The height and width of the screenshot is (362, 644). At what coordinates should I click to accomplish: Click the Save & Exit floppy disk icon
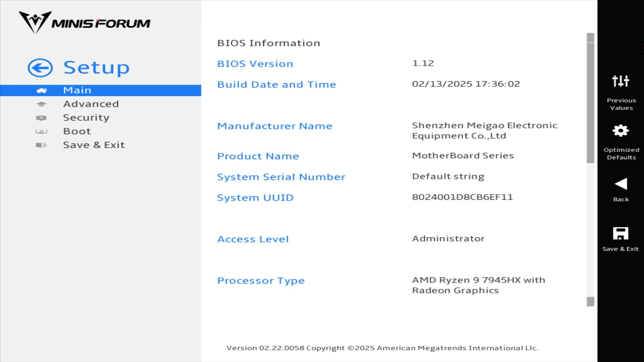coord(621,233)
